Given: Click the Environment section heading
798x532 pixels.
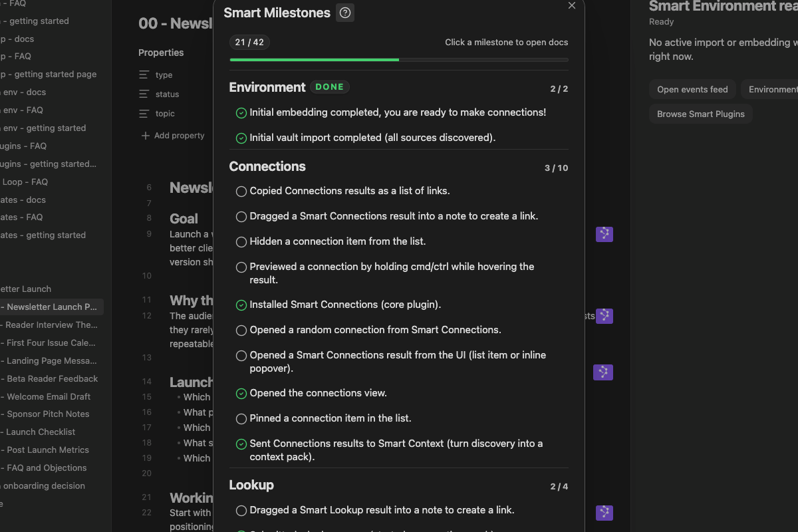Looking at the screenshot, I should [267, 87].
